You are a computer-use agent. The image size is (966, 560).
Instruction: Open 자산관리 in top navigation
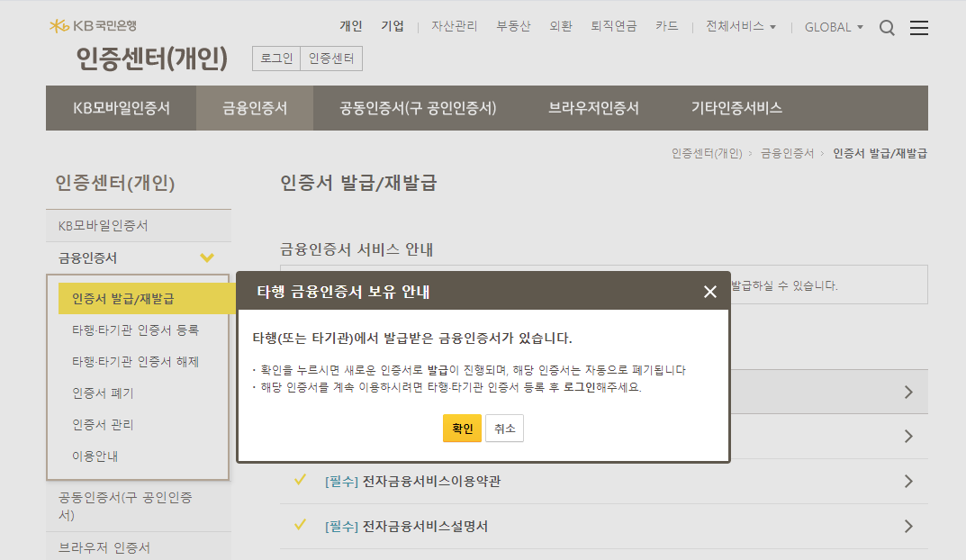pyautogui.click(x=454, y=26)
